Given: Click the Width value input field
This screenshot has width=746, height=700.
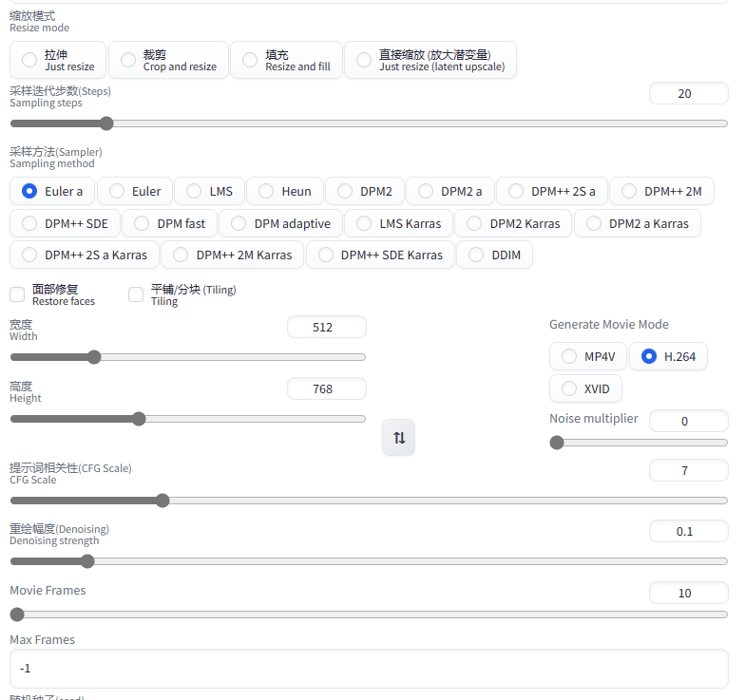Looking at the screenshot, I should tap(326, 327).
